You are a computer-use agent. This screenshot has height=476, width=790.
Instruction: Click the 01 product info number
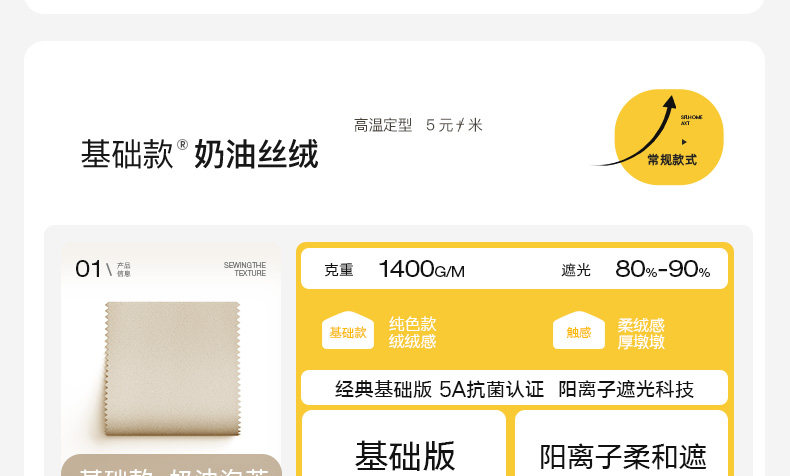point(89,269)
